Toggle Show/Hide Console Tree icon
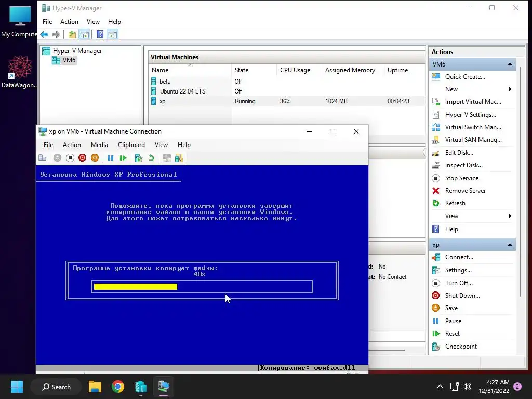The width and height of the screenshot is (532, 399). [85, 35]
